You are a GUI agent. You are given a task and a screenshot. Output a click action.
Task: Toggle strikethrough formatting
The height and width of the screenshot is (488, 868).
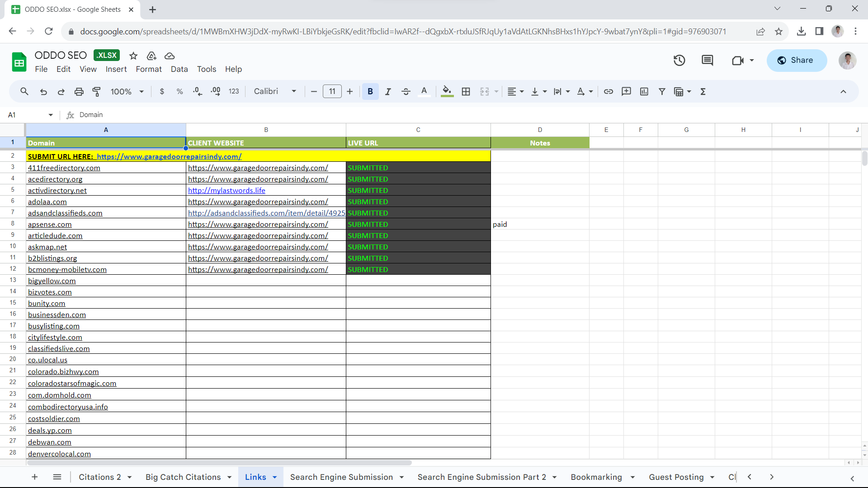pos(406,92)
